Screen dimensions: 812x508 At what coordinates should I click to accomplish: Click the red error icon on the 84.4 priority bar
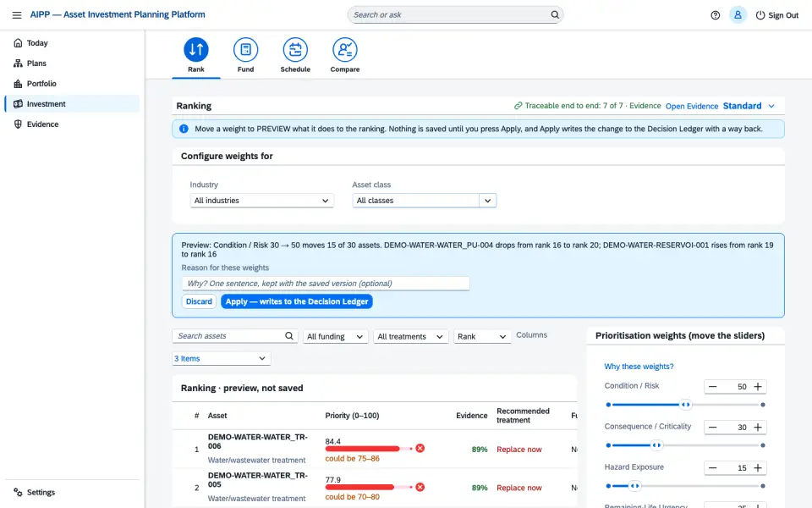tap(420, 449)
